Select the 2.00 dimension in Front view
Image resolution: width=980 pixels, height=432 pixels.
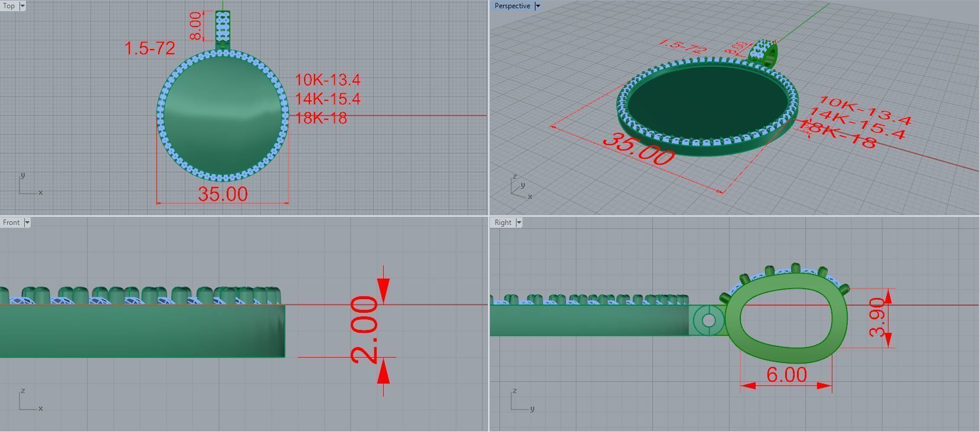click(364, 330)
